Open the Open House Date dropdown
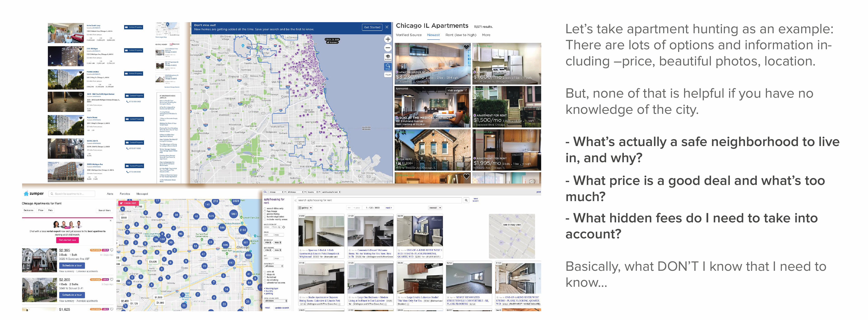Screen dimensions: 868x320 tap(276, 301)
